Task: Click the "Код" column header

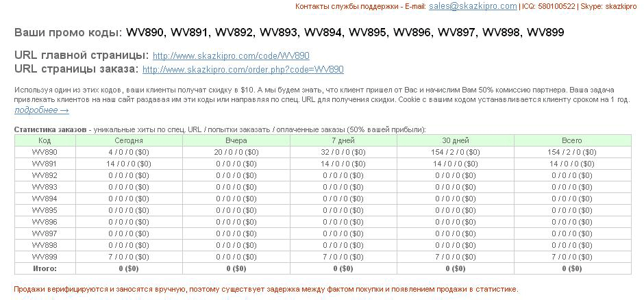Action: 45,140
